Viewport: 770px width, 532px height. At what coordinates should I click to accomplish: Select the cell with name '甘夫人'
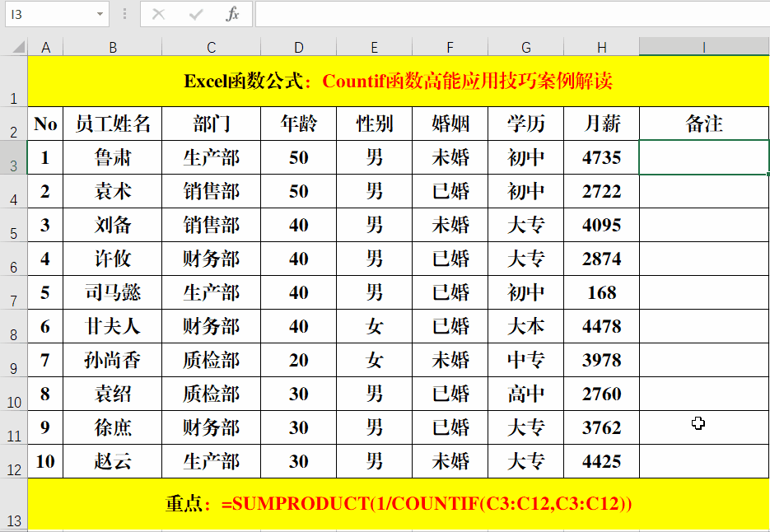click(113, 326)
